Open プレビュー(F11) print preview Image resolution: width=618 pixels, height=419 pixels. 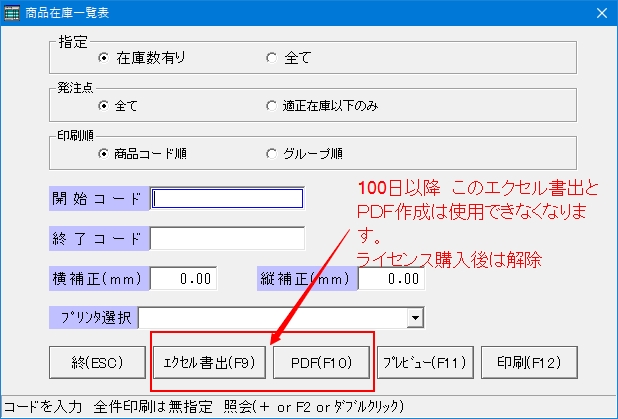(424, 364)
